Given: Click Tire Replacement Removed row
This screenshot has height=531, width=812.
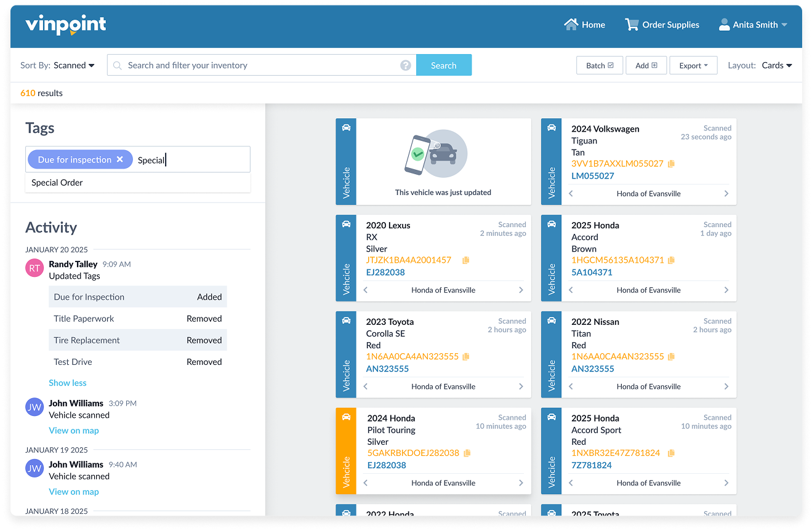Looking at the screenshot, I should point(138,340).
